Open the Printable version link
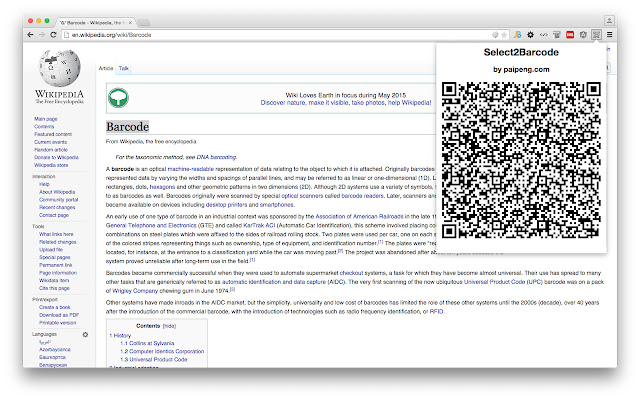The width and height of the screenshot is (640, 400). 58,323
